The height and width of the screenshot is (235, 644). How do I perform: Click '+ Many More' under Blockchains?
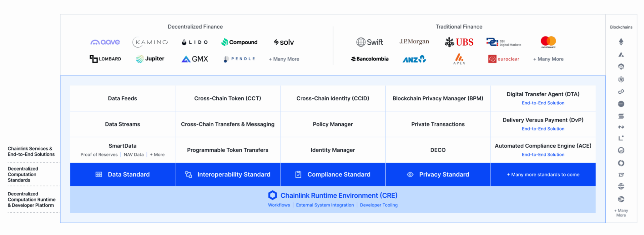(621, 213)
